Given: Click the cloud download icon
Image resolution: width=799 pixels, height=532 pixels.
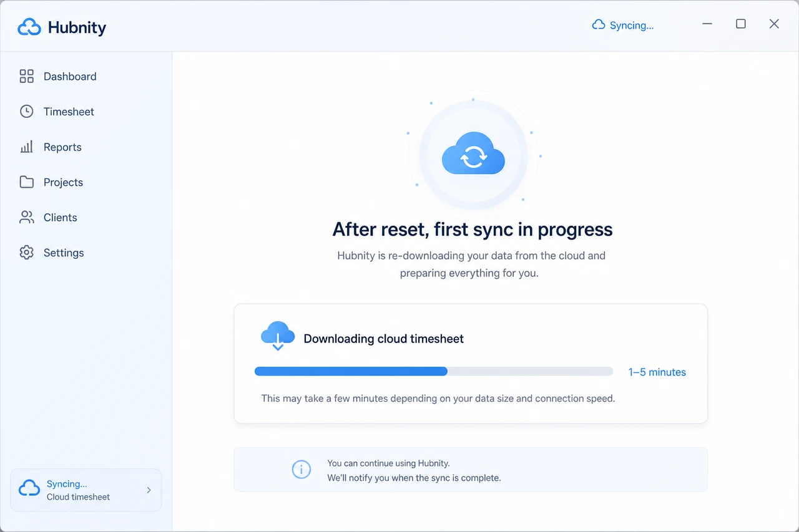Looking at the screenshot, I should pos(278,336).
